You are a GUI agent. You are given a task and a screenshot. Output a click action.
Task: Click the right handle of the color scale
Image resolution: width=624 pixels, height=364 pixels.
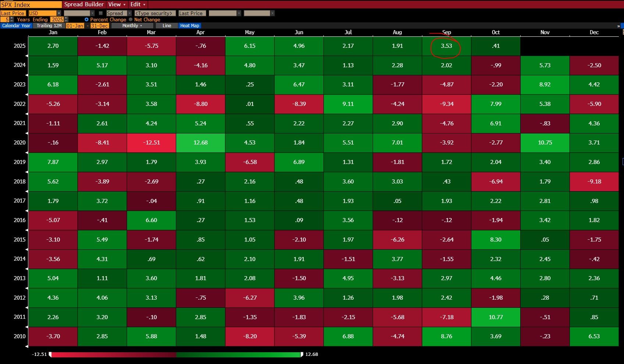pos(302,354)
